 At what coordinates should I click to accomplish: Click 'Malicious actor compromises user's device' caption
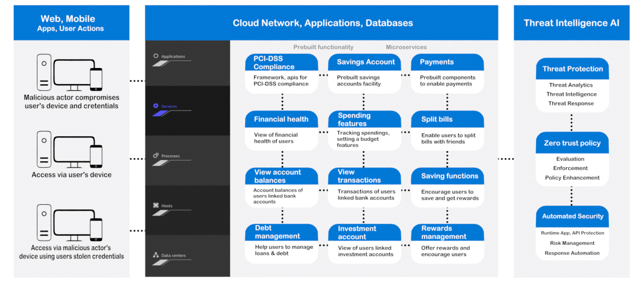[x=72, y=101]
